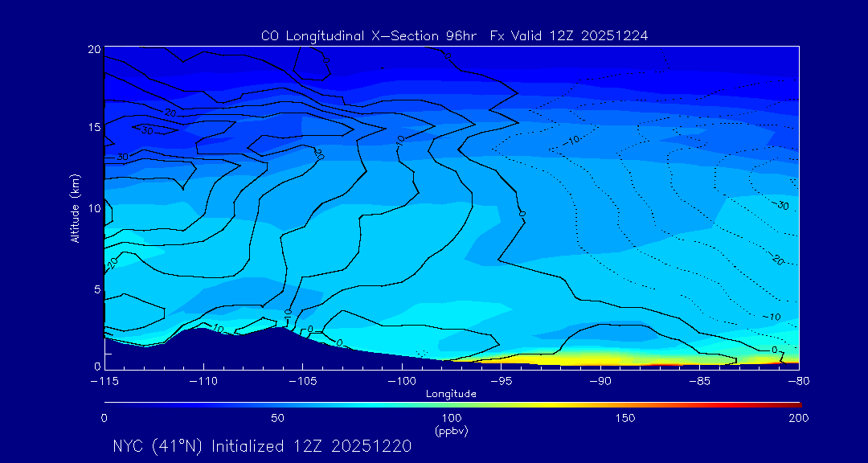The image size is (868, 463).
Task: Click the 50 value on the colorbar
Action: point(277,418)
